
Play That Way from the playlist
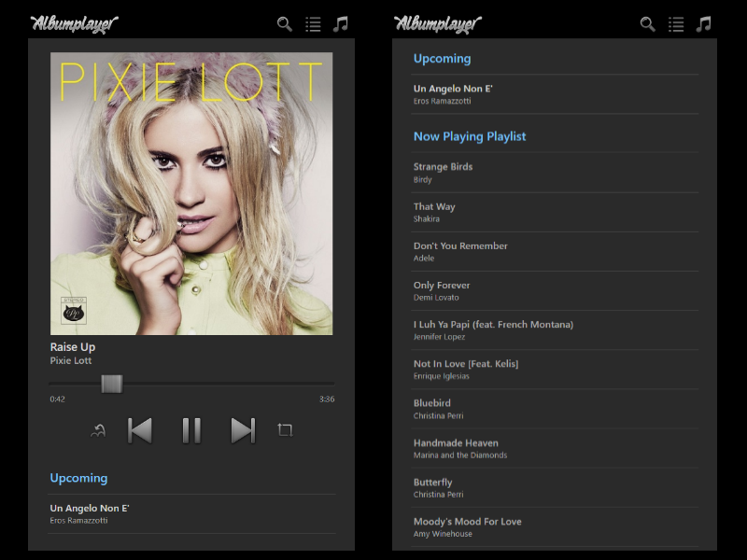[x=434, y=206]
